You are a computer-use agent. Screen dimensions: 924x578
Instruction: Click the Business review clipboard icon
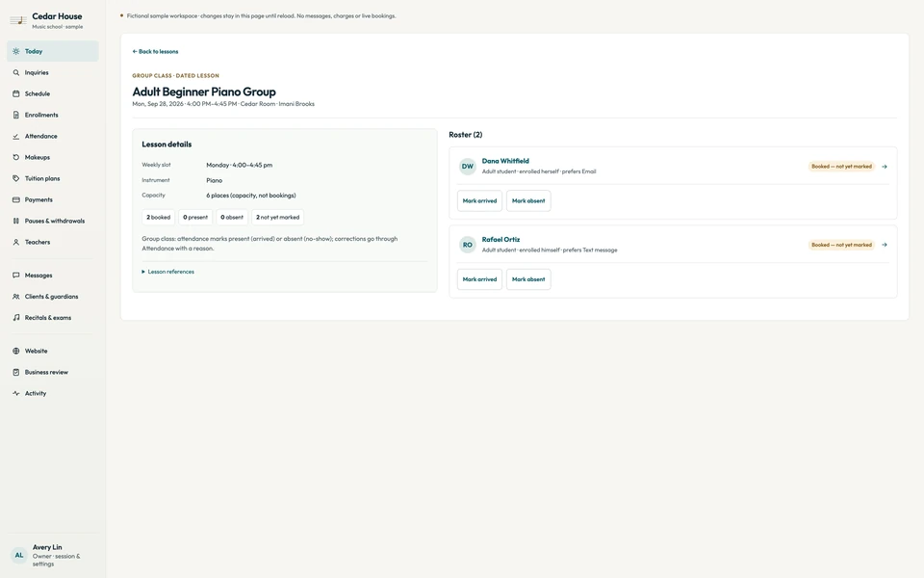click(16, 372)
